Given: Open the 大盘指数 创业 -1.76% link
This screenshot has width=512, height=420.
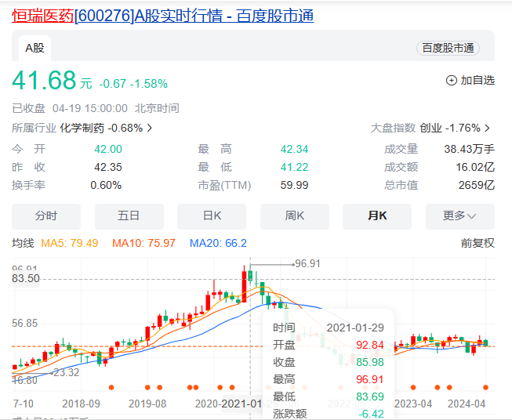Looking at the screenshot, I should click(430, 128).
